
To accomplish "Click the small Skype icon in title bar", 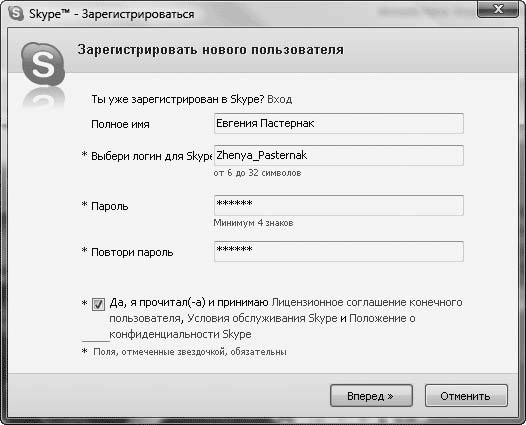I will coord(15,14).
